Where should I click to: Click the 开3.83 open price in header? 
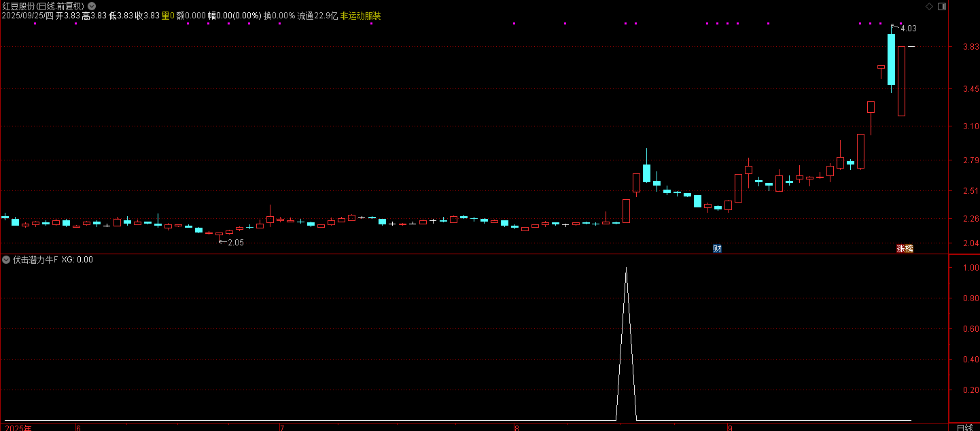pos(68,16)
